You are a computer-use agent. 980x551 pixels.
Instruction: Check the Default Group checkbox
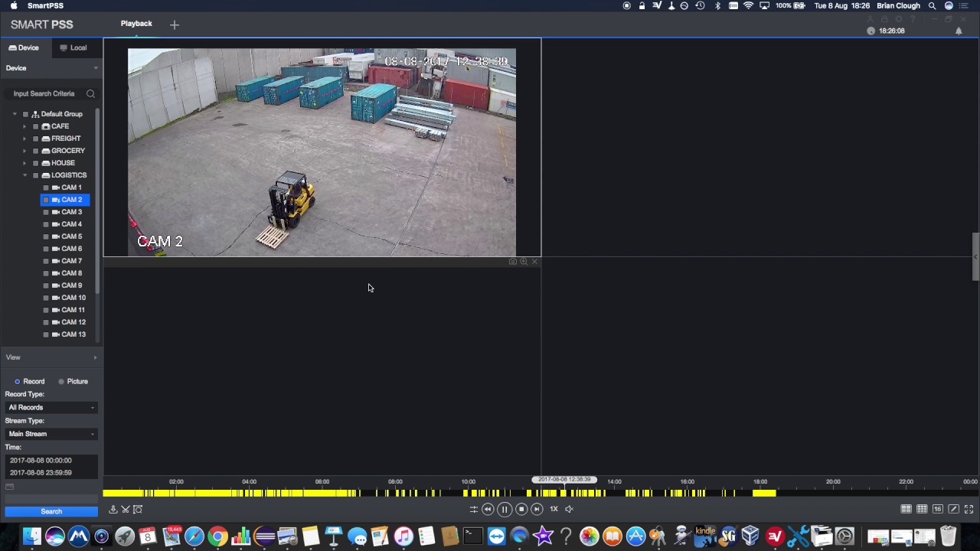click(x=25, y=114)
